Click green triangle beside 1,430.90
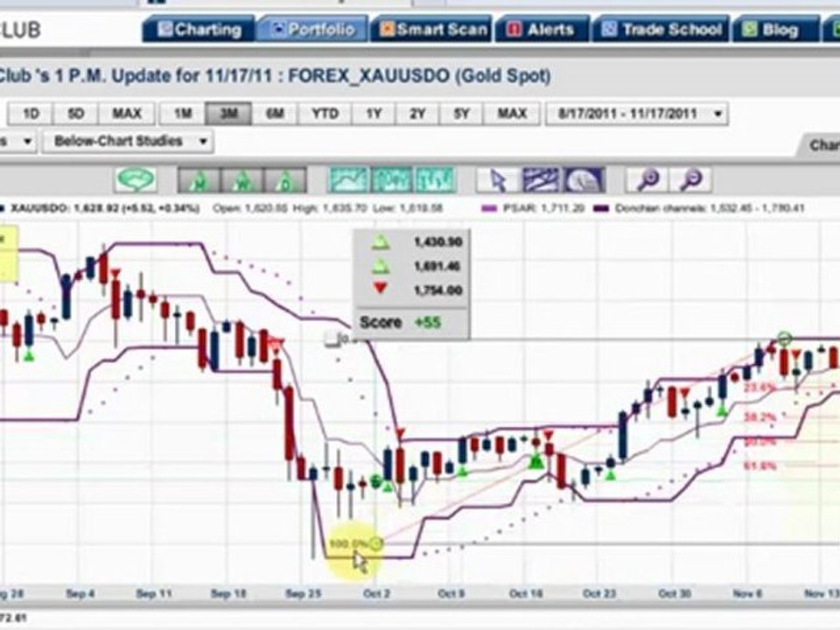Screen dimensions: 840x630 point(381,242)
